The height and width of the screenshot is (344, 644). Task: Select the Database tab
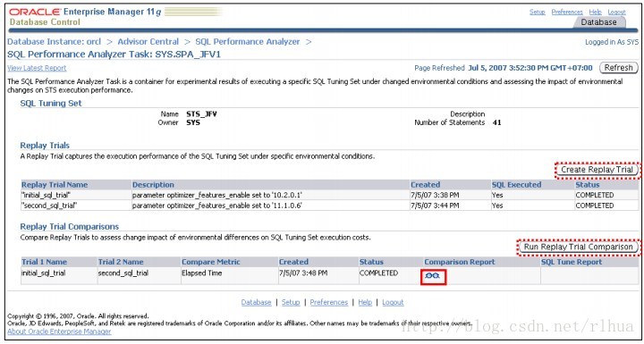click(598, 22)
